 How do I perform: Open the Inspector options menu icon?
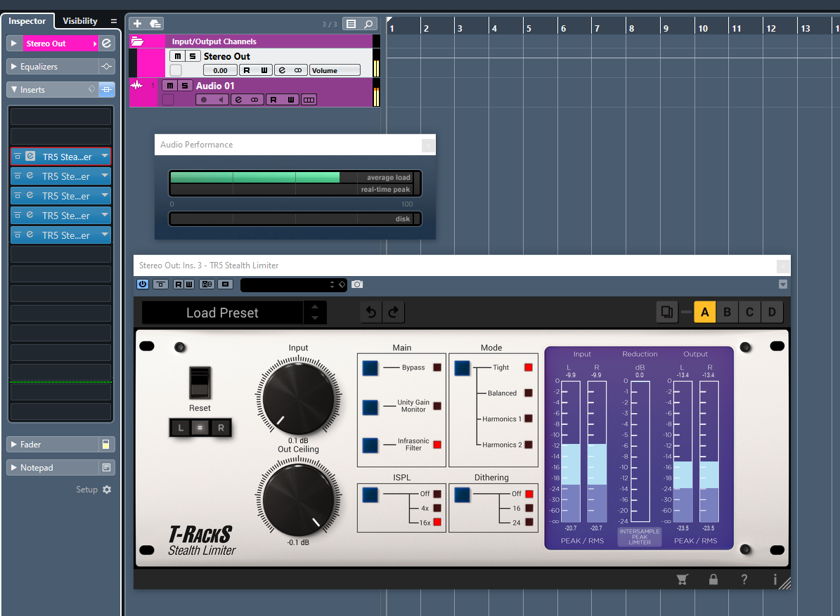(x=114, y=21)
